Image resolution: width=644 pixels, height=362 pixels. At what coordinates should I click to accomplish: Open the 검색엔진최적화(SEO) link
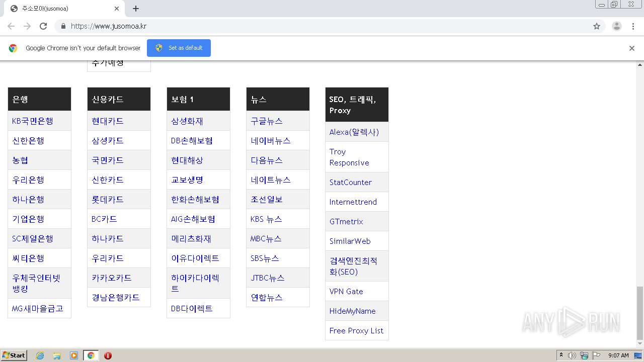click(354, 266)
